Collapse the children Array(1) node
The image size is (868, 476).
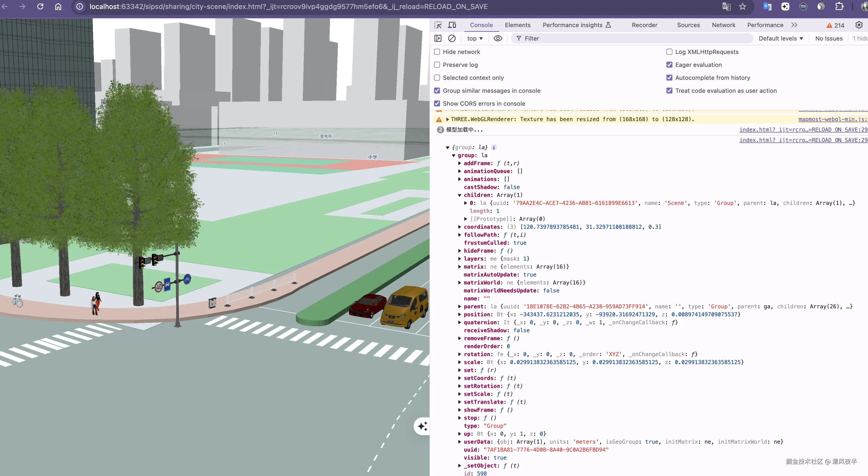(x=460, y=195)
